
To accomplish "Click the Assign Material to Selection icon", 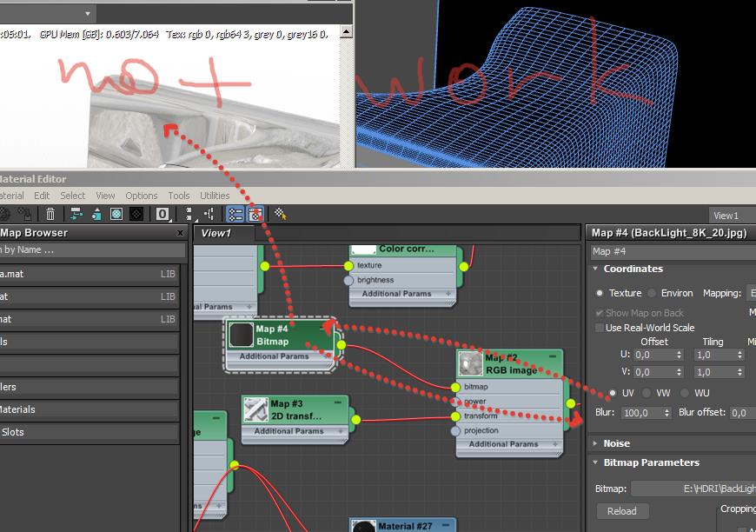I will click(24, 214).
